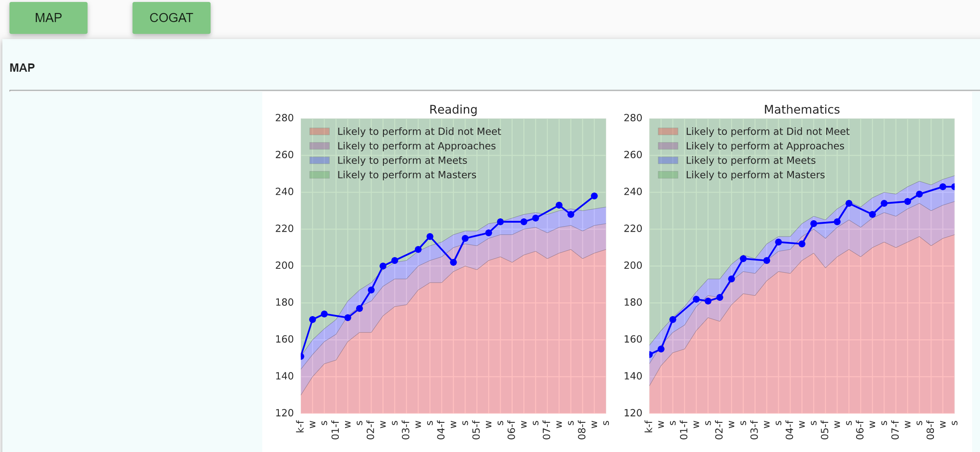Screen dimensions: 980x452
Task: Click the 06-f label on Reading x-axis
Action: [511, 430]
